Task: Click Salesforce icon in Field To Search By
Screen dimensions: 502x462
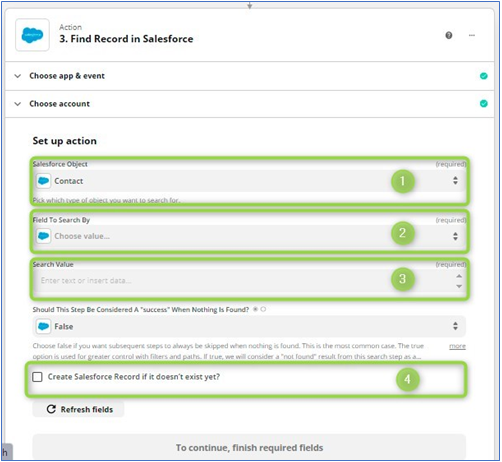Action: tap(44, 236)
